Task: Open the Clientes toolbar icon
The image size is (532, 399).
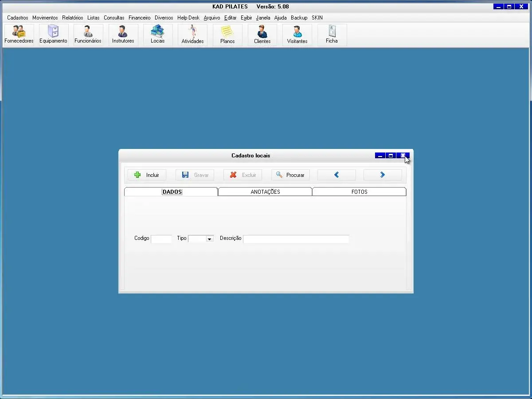Action: pos(262,35)
